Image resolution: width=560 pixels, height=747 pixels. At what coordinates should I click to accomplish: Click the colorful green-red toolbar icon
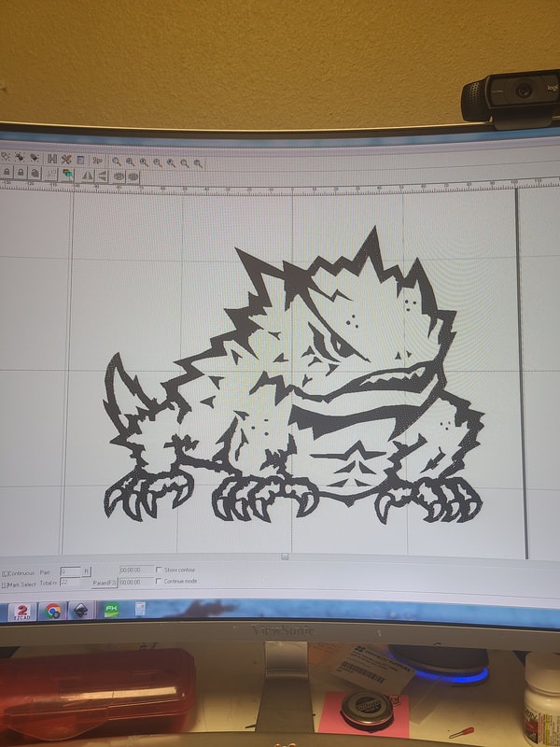click(67, 175)
